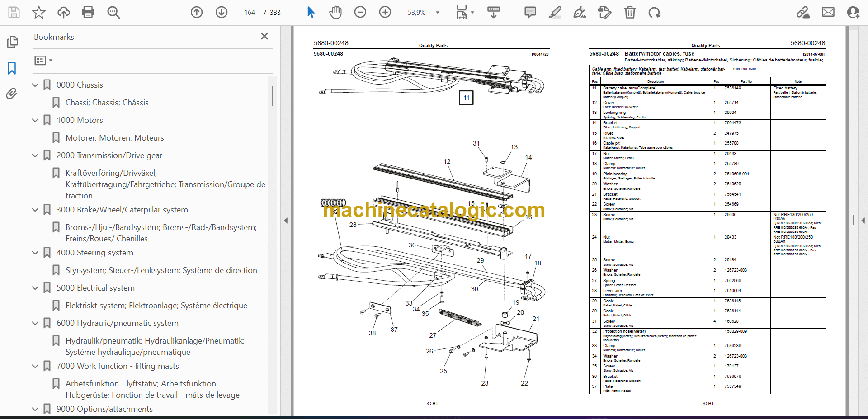Open the 2000 Transmission/Drive gear bookmark
This screenshot has height=419, width=868.
(x=109, y=155)
